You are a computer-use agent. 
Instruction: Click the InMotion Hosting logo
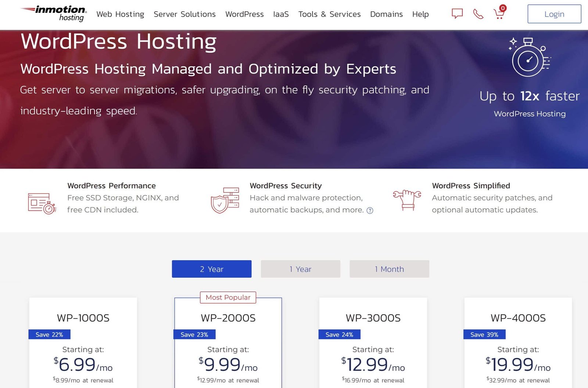pos(54,14)
